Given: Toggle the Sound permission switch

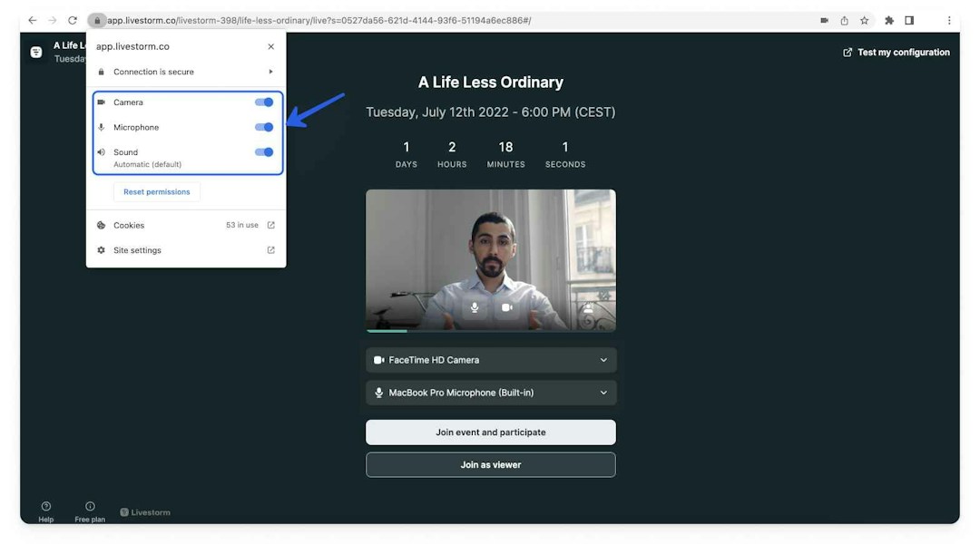Looking at the screenshot, I should point(264,151).
